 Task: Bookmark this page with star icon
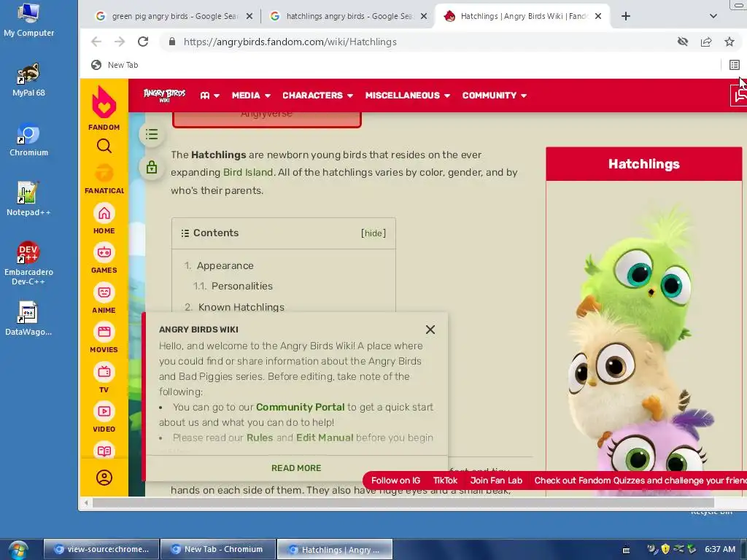(x=729, y=42)
